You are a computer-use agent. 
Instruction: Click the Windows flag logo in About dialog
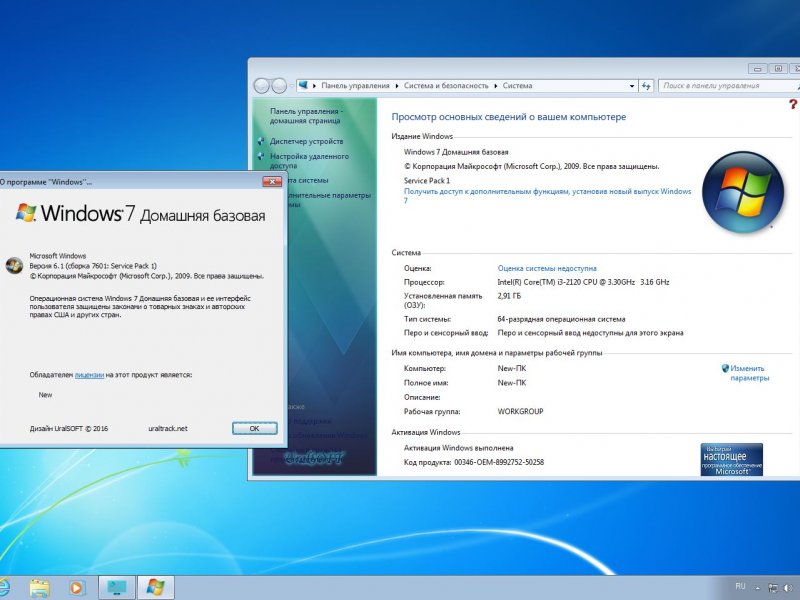click(x=26, y=213)
